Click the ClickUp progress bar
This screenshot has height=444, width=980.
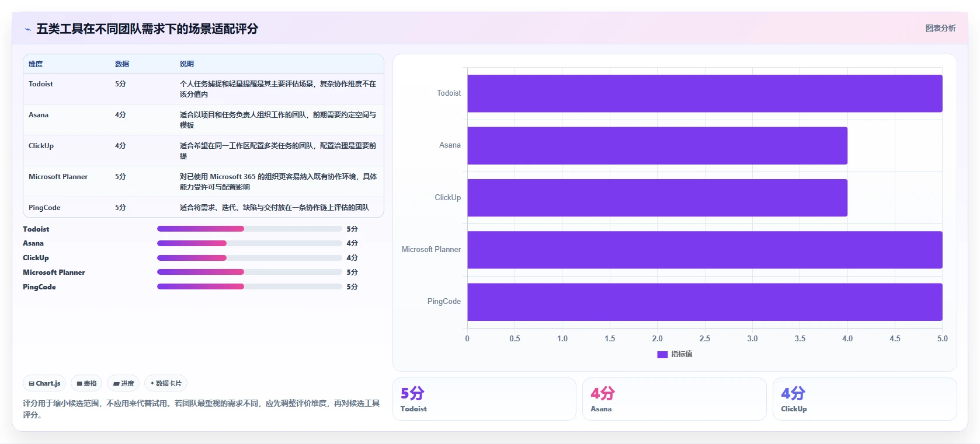[249, 258]
